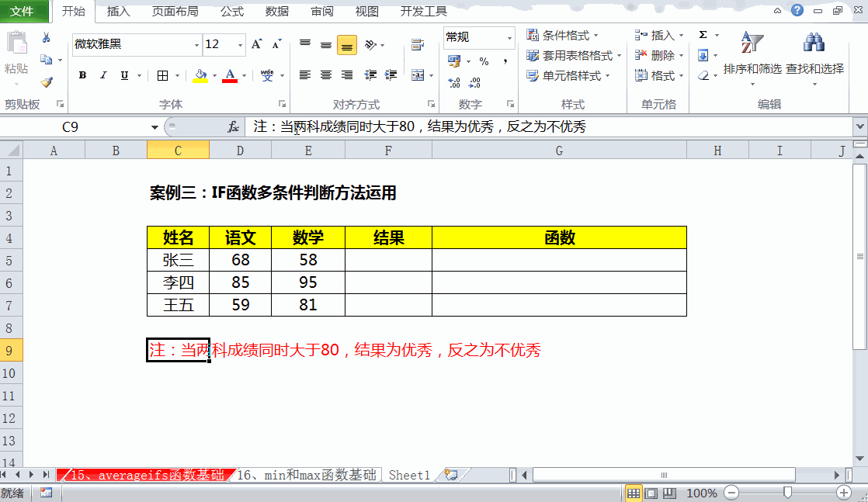Image resolution: width=868 pixels, height=502 pixels.
Task: Click the insert function fx icon
Action: [x=233, y=126]
